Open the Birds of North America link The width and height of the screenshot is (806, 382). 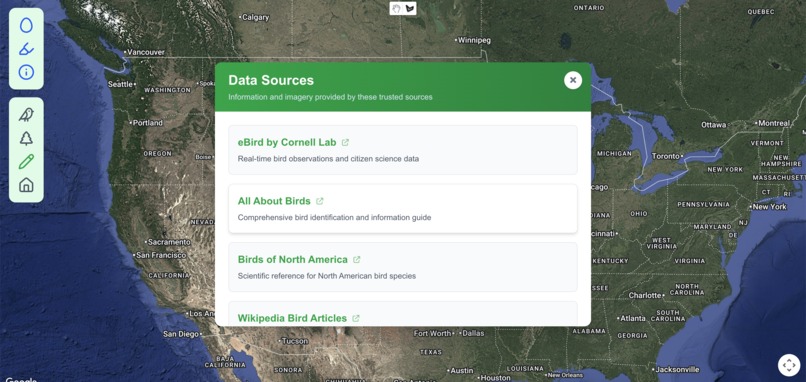[x=292, y=260]
